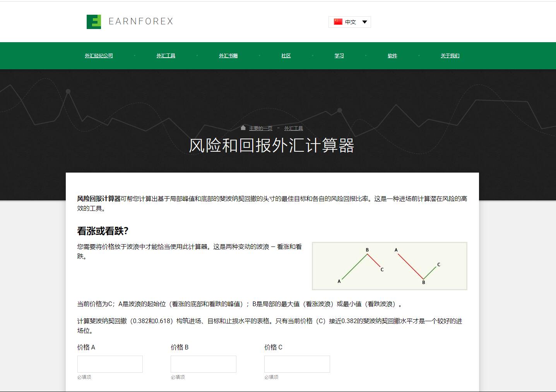Open the 外汇经纪公司 menu

click(x=99, y=56)
